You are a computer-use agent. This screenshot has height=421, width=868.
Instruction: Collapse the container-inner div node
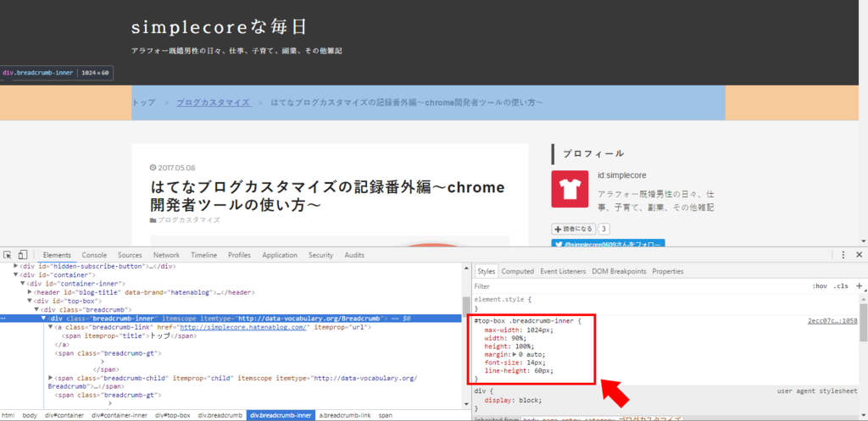[23, 283]
